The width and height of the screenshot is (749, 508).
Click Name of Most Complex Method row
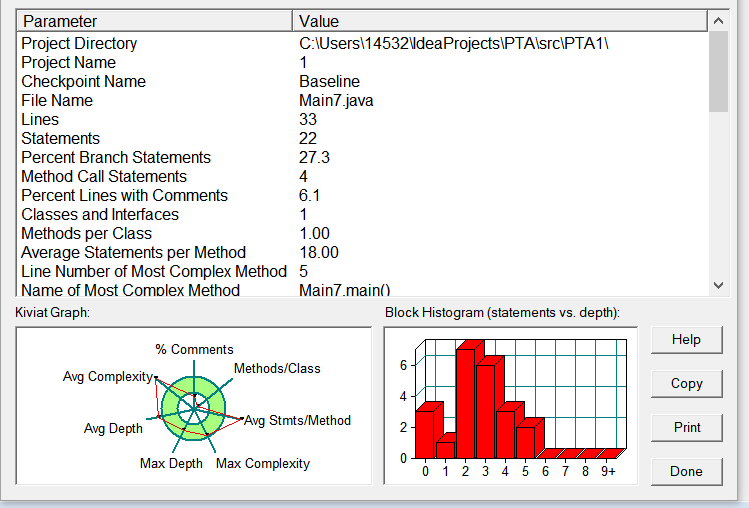click(130, 290)
